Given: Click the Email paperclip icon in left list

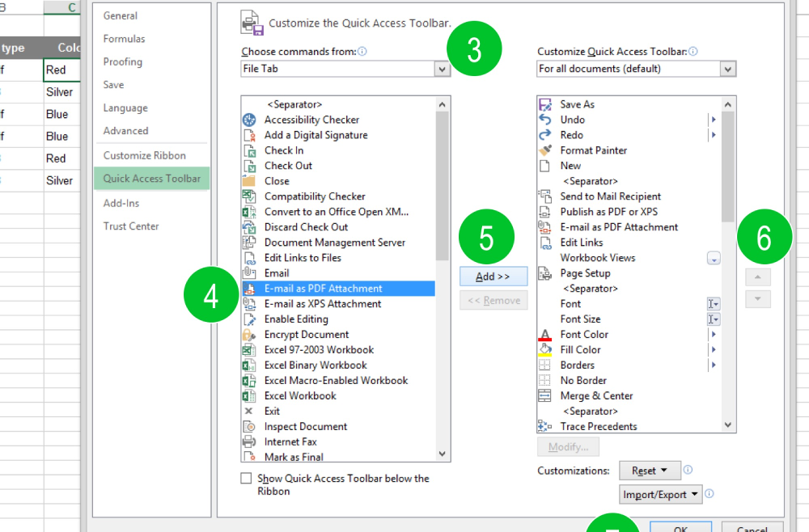Looking at the screenshot, I should tap(249, 273).
